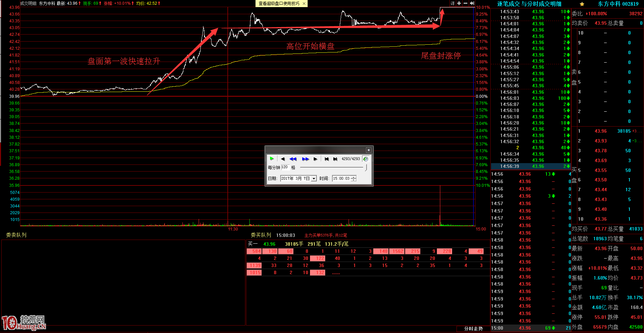The width and height of the screenshot is (644, 333).
Task: Click the yellow favorite star icon
Action: [x=582, y=4]
